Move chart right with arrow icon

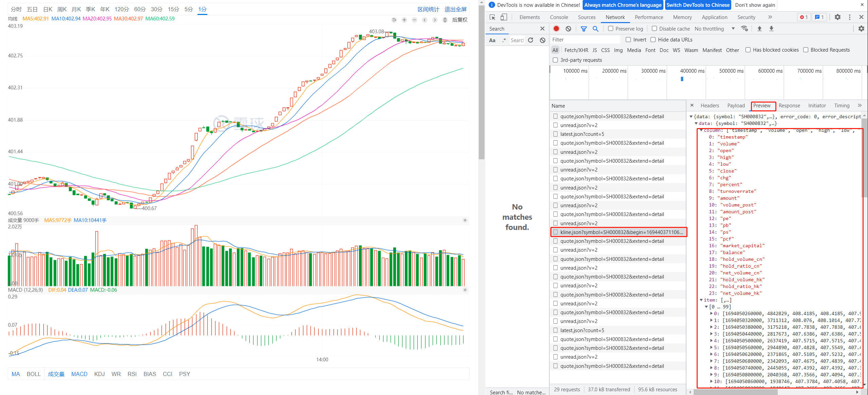435,20
